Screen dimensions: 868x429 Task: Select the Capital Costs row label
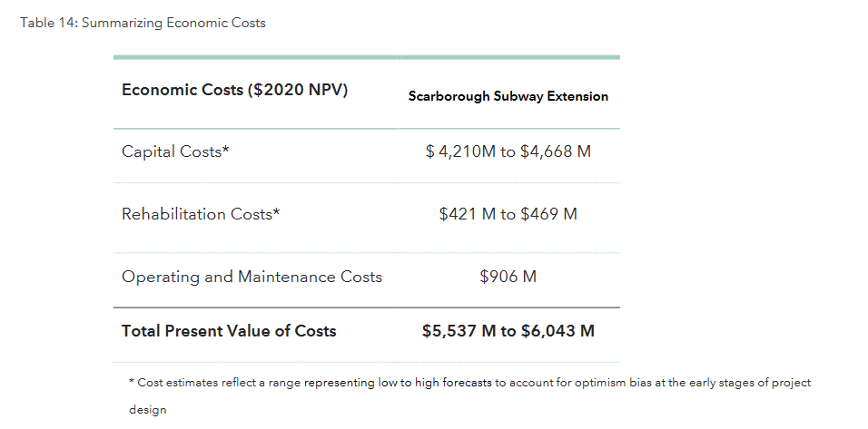click(174, 151)
